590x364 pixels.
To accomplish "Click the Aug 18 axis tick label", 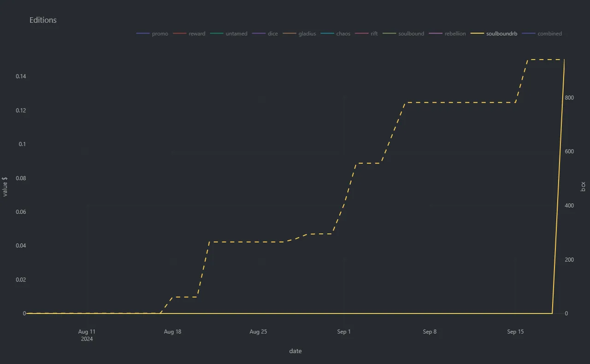I will 172,332.
